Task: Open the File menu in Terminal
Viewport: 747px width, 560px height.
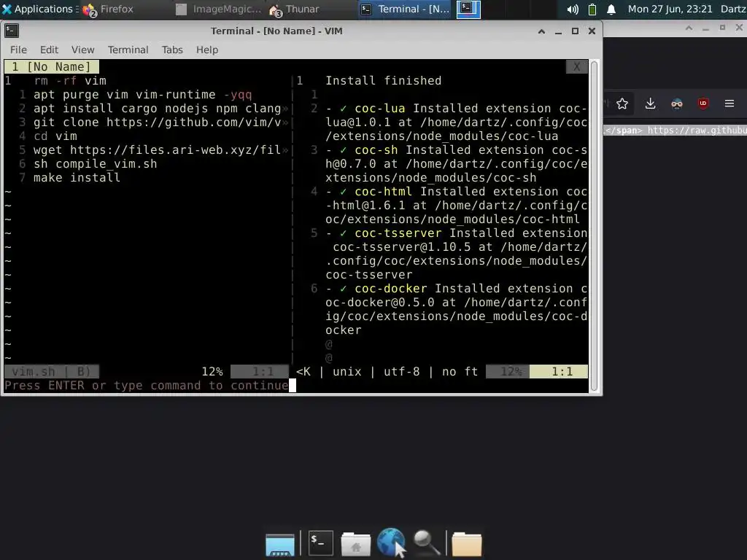Action: click(18, 50)
